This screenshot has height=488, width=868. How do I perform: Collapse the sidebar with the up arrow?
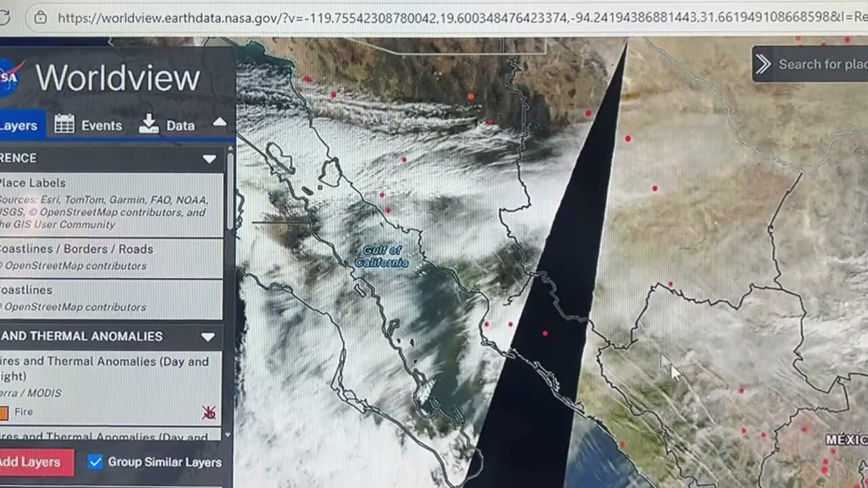coord(219,123)
